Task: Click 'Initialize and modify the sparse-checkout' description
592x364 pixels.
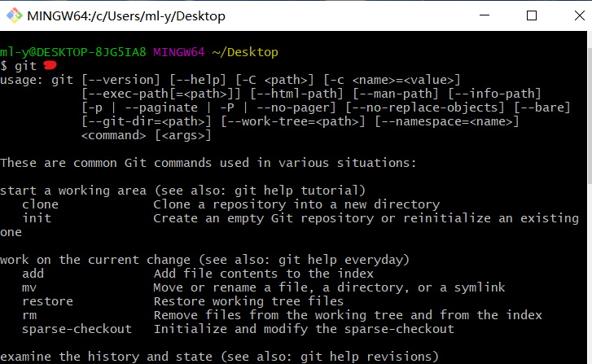Action: pos(304,329)
